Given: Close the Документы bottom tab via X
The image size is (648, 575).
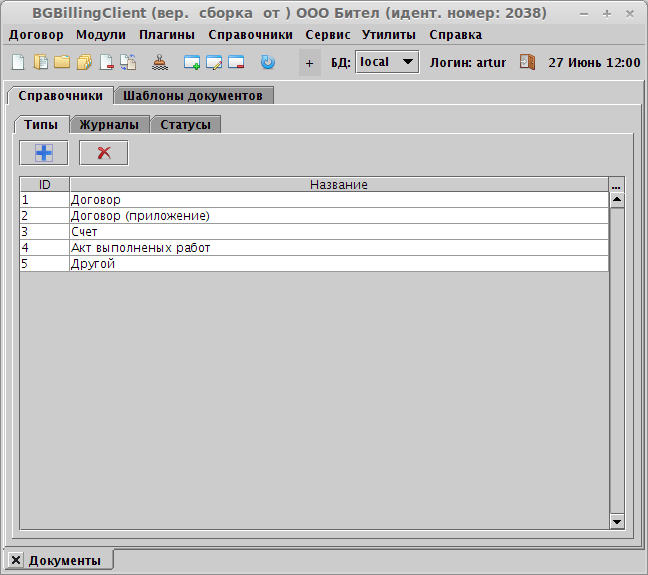Looking at the screenshot, I should click(16, 560).
